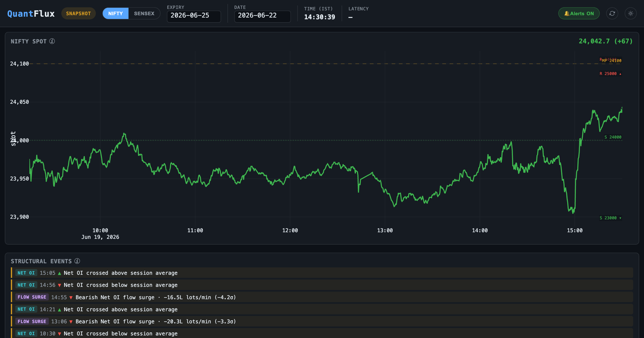
Task: Click the refresh icon in header
Action: pos(612,14)
